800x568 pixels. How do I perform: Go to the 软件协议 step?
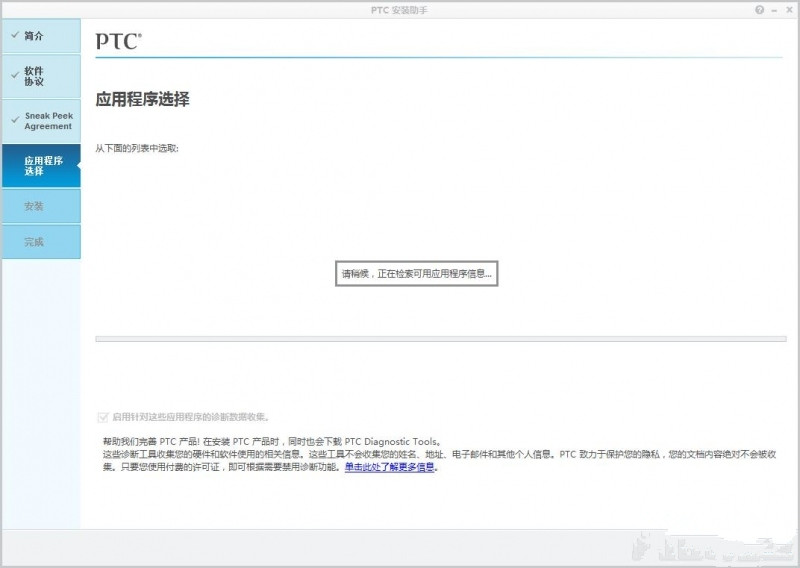(41, 76)
